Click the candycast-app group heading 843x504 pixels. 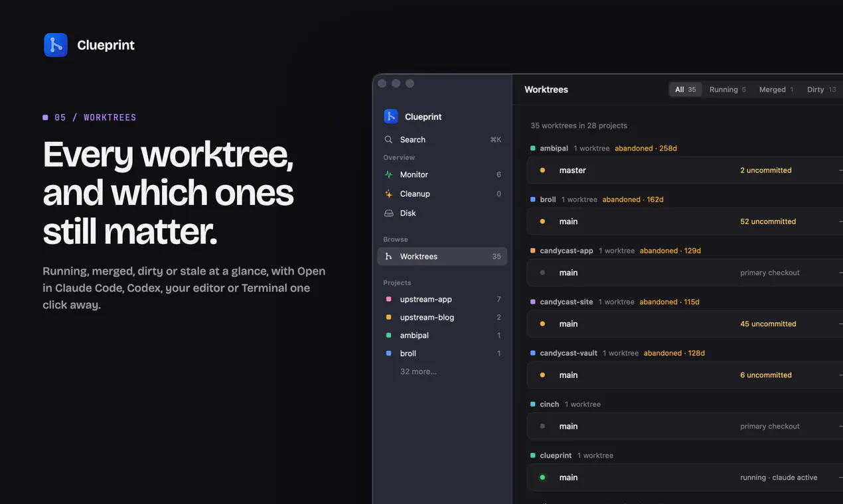click(566, 251)
